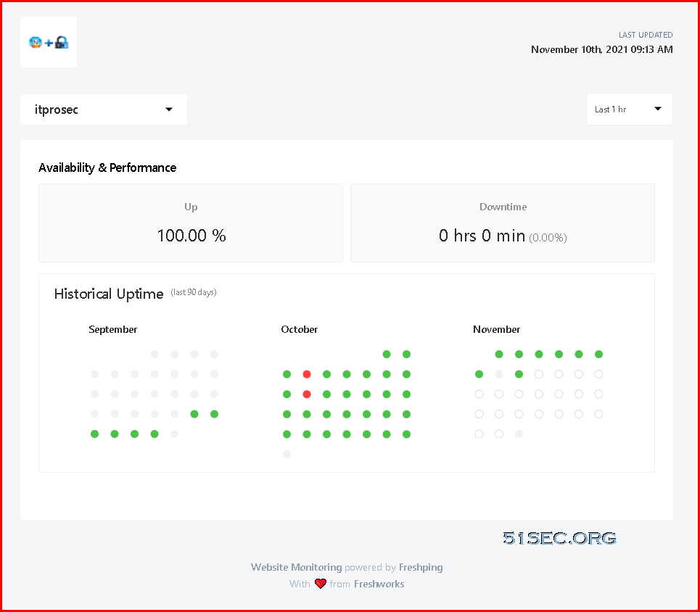Click the Historical Uptime heading
Viewport: 700px width, 612px height.
pos(109,294)
